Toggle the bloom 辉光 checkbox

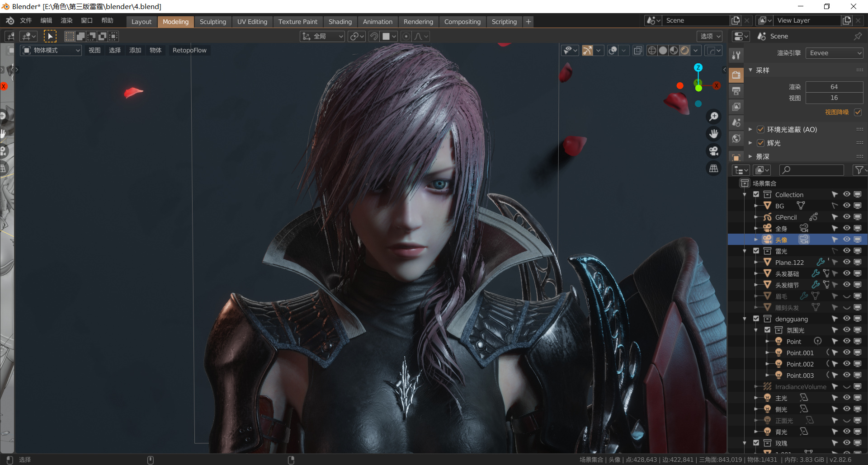pyautogui.click(x=760, y=143)
